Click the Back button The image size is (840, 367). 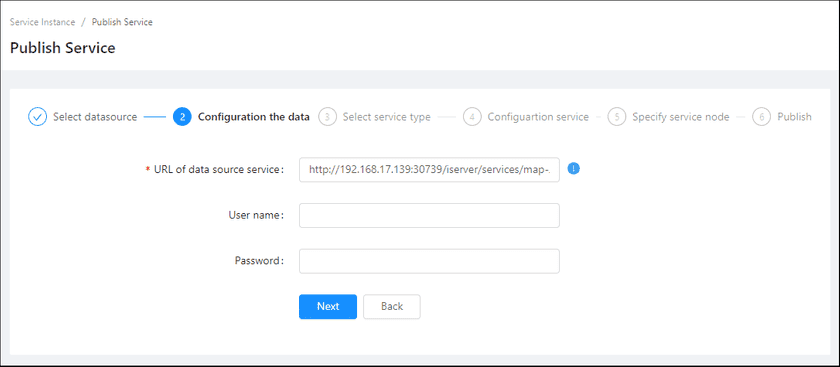coord(392,306)
